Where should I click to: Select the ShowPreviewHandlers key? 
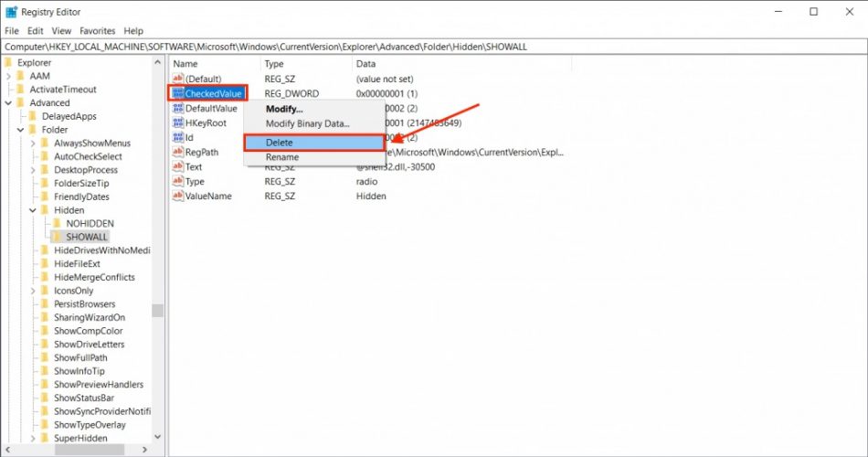(x=99, y=385)
